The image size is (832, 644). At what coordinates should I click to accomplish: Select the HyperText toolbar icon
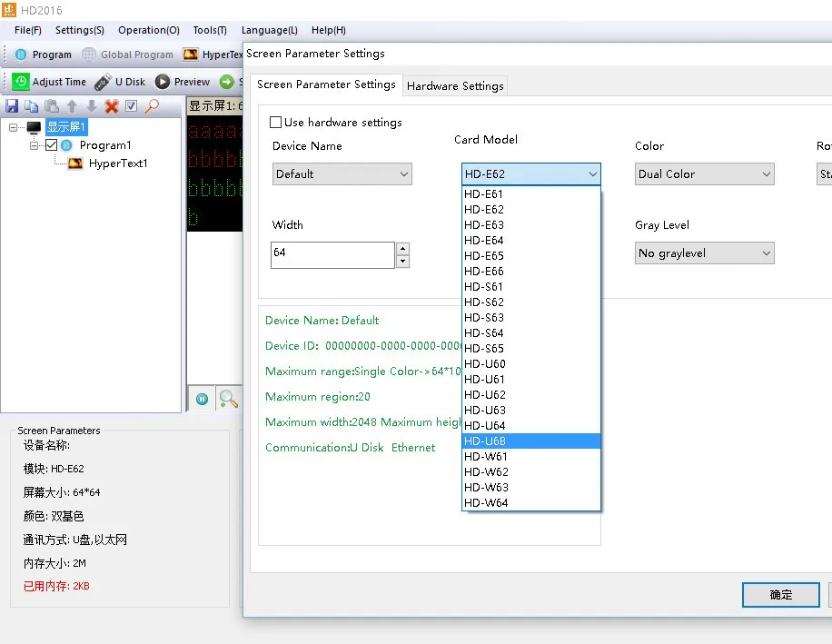191,54
